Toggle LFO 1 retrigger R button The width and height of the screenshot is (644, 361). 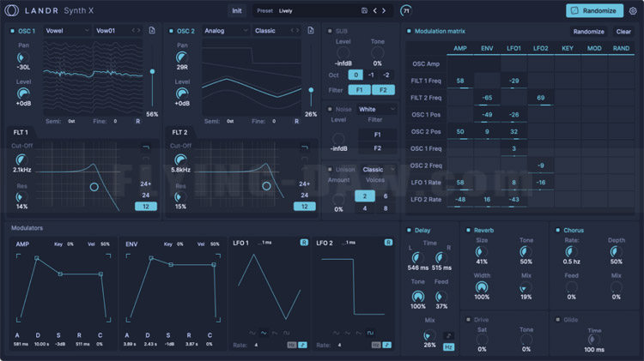click(304, 243)
